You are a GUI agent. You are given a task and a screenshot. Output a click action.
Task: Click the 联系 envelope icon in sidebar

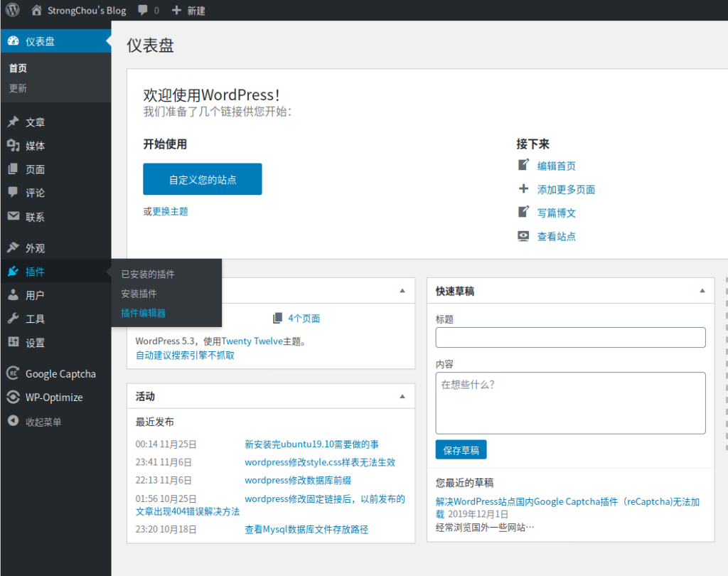click(14, 216)
